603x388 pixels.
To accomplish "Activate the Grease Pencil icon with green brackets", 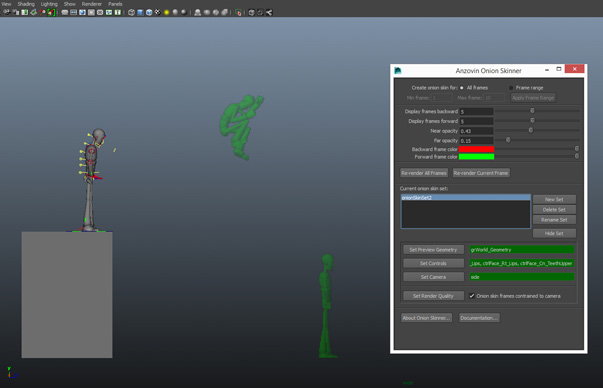I will 51,12.
